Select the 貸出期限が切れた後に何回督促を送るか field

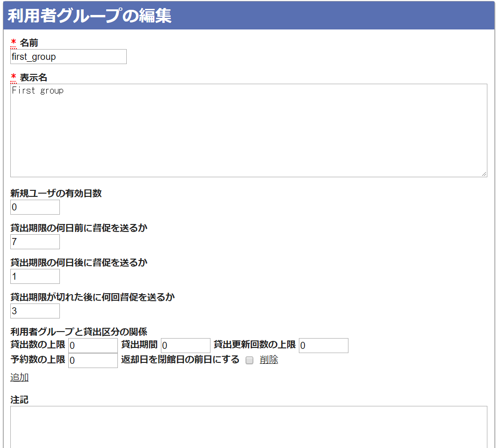click(35, 311)
